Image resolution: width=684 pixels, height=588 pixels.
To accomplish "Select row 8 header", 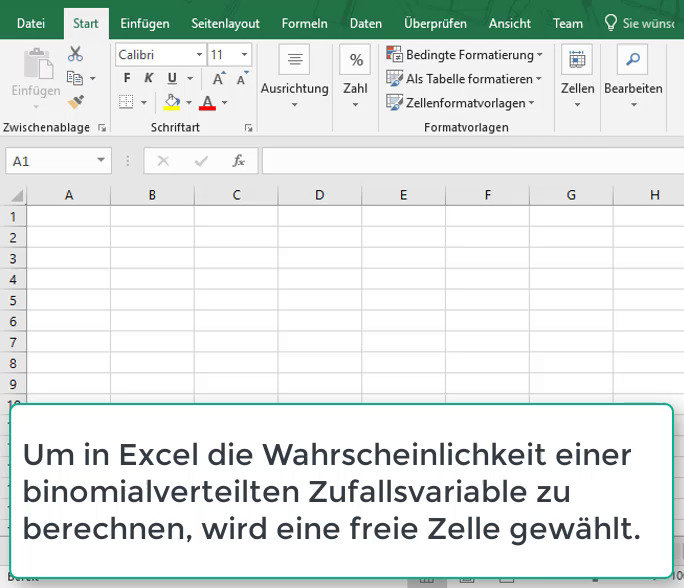I will pyautogui.click(x=13, y=363).
